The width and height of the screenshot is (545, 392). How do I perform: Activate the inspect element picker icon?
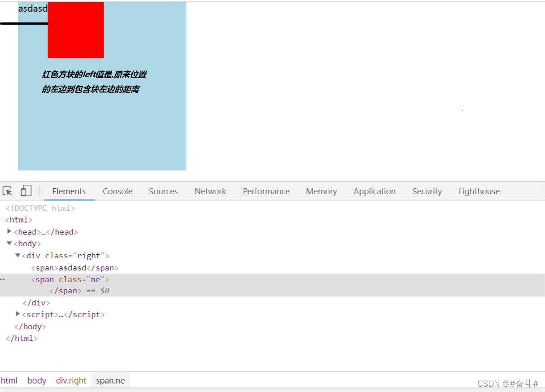point(7,191)
